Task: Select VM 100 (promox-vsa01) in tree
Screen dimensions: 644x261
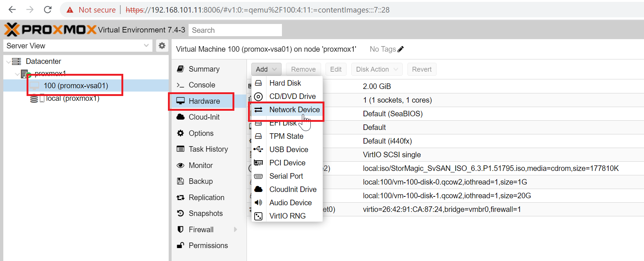Action: (x=86, y=86)
